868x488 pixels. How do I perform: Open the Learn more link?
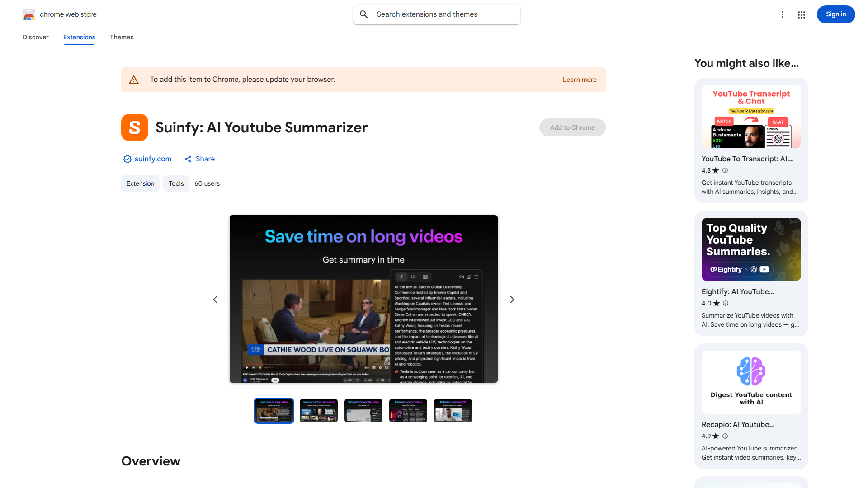[580, 80]
